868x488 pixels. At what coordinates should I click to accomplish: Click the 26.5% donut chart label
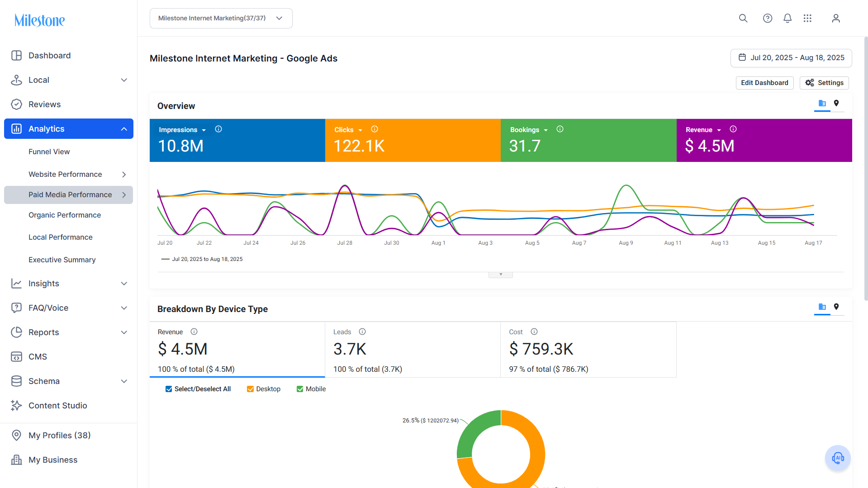click(x=430, y=421)
